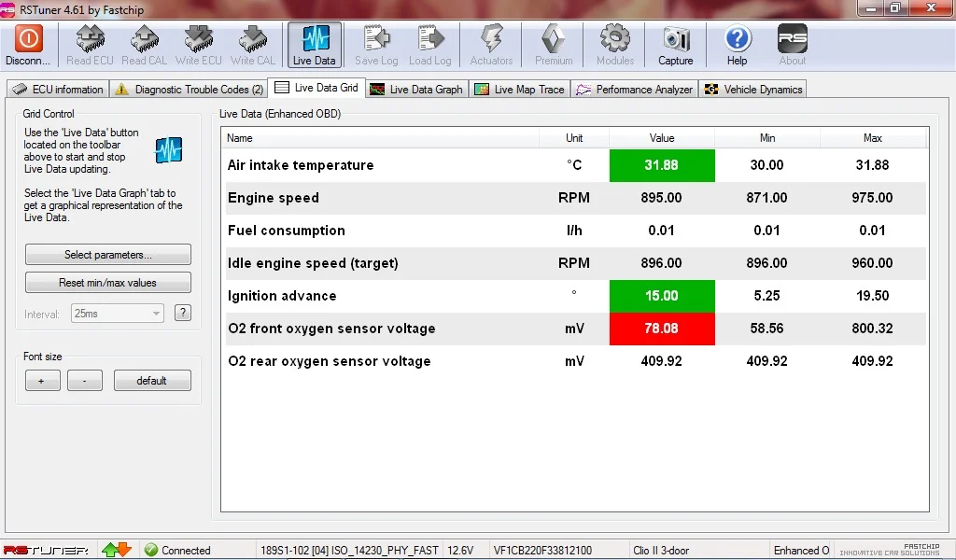This screenshot has height=560, width=956.
Task: Select O2 rear oxygen sensor voltage row
Action: click(x=575, y=361)
